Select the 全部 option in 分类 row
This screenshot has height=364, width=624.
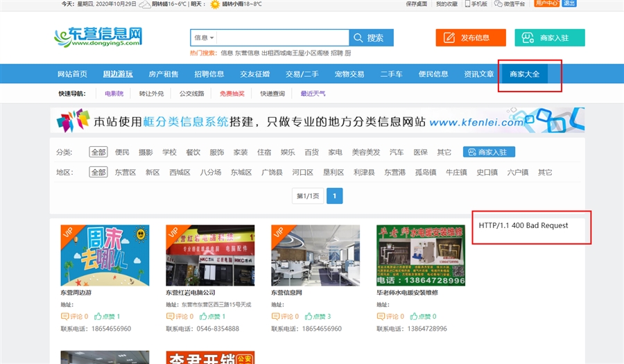tap(98, 152)
